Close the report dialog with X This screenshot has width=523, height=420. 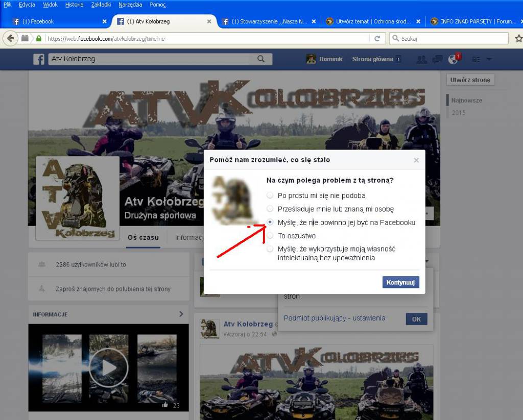coord(416,160)
